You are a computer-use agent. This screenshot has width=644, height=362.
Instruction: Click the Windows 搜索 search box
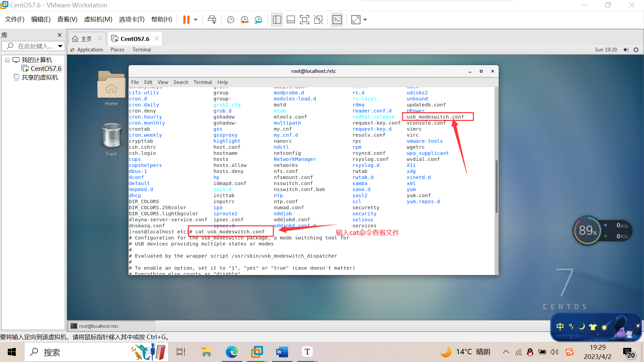pos(97,352)
